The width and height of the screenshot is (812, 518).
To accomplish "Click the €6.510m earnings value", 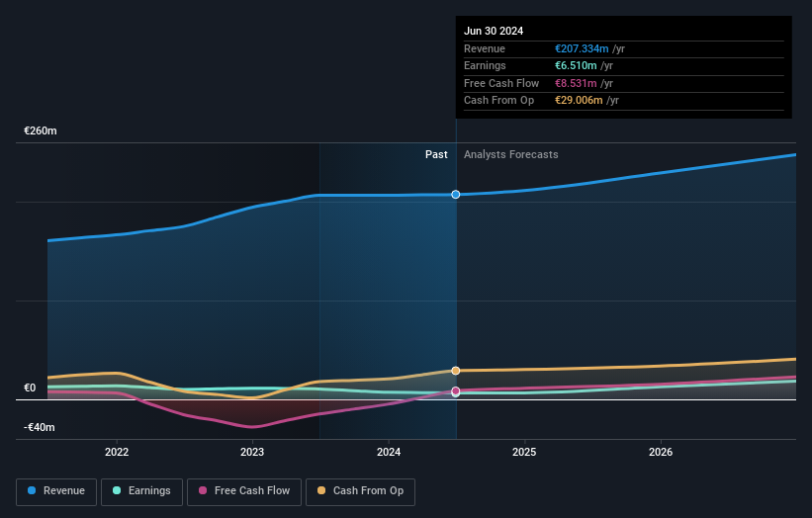I will [576, 65].
